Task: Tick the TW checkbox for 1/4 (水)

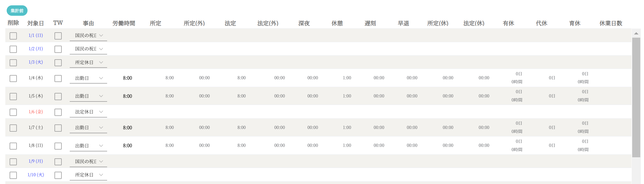Action: point(58,78)
